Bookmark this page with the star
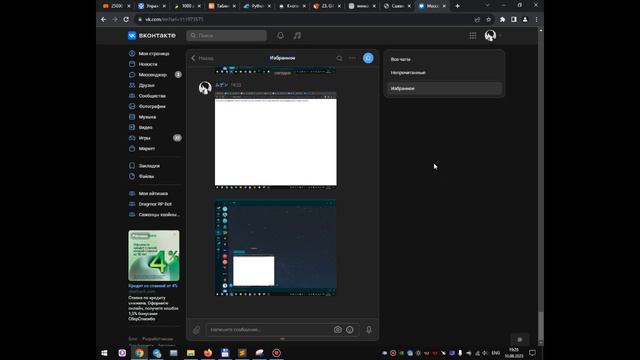This screenshot has height=360, width=640. coord(489,19)
